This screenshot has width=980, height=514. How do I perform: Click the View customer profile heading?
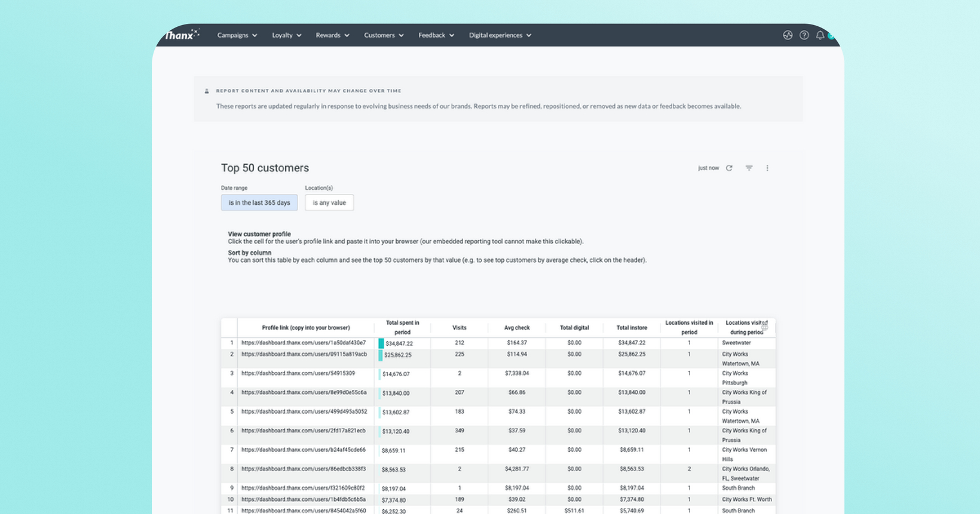click(x=259, y=234)
